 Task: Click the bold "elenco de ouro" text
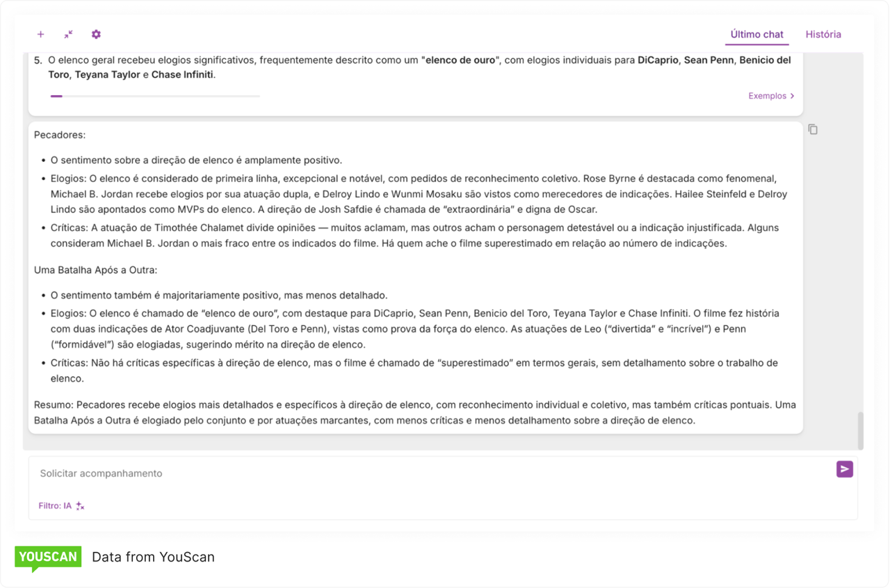(x=459, y=60)
